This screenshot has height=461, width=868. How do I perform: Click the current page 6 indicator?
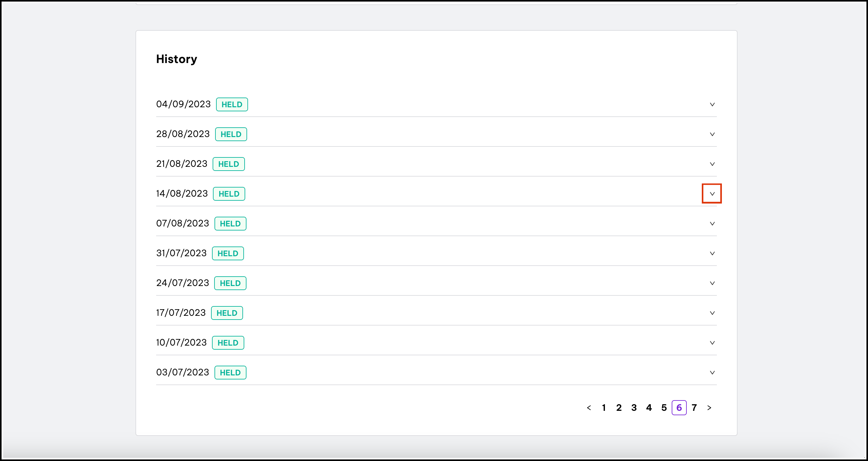coord(679,408)
